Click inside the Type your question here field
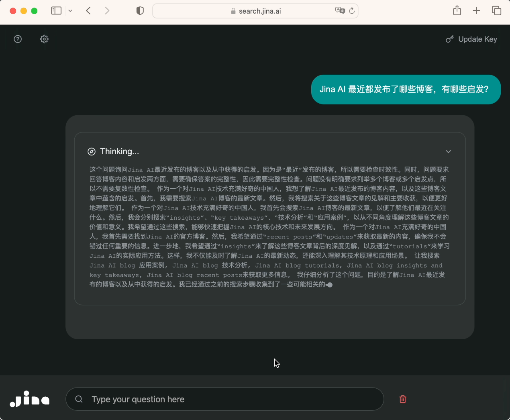 coord(225,399)
